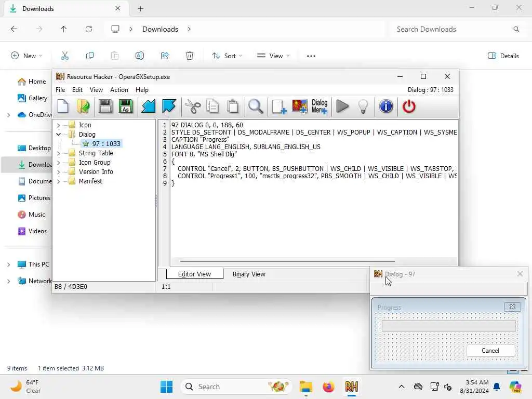Open the Help menu
Image resolution: width=532 pixels, height=399 pixels.
142,90
